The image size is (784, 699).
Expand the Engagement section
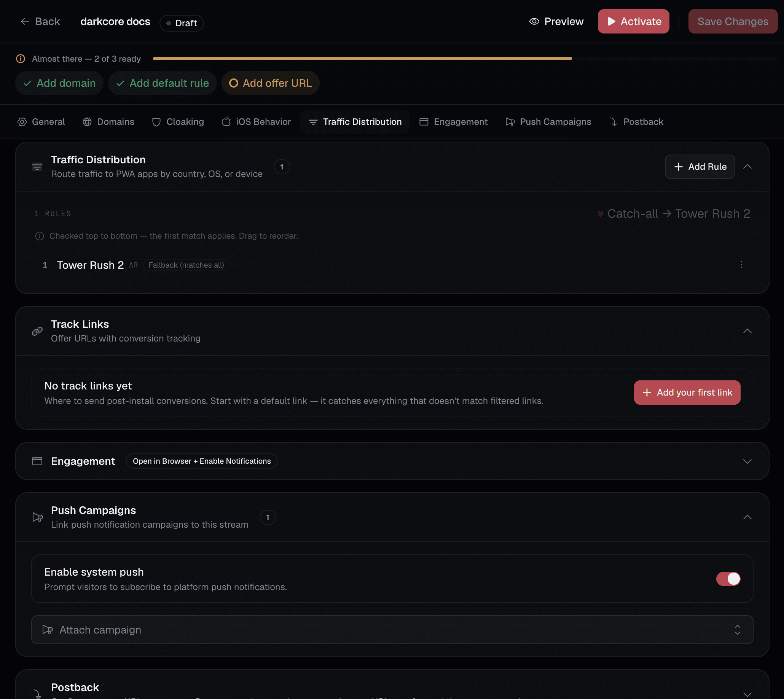(x=747, y=461)
